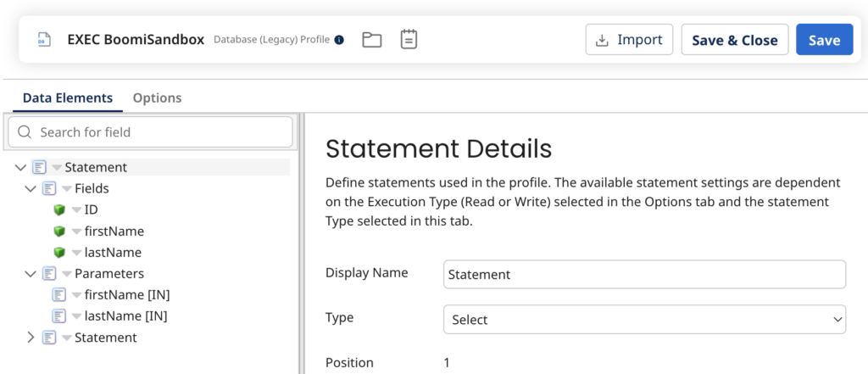
Task: Click the green cube icon beside lastName field
Action: (59, 252)
